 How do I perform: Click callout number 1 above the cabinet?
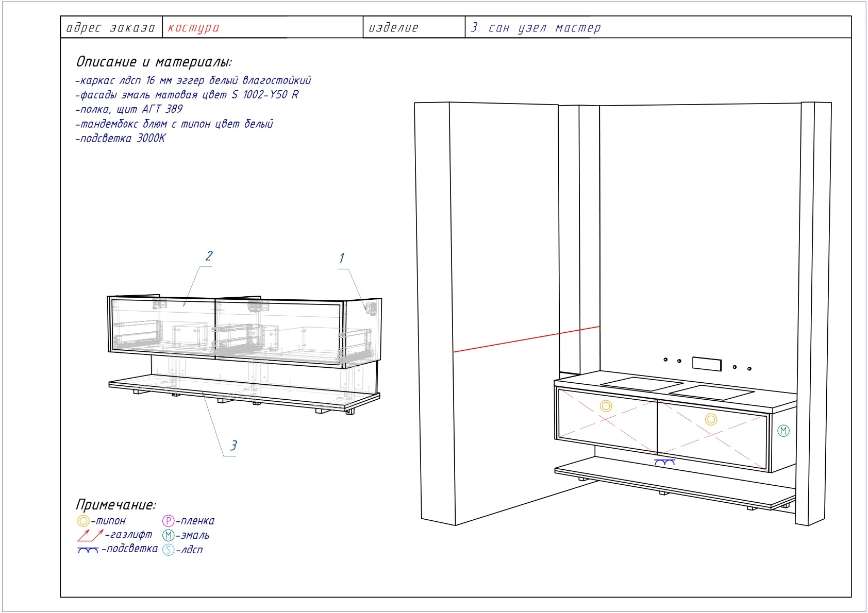[341, 258]
